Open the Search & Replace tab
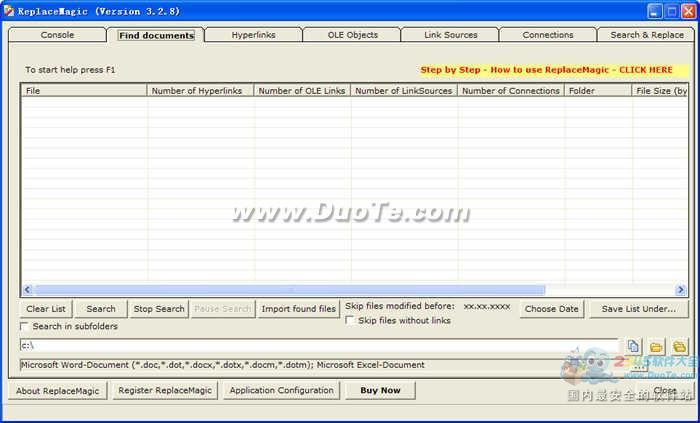The image size is (700, 423). pos(647,35)
